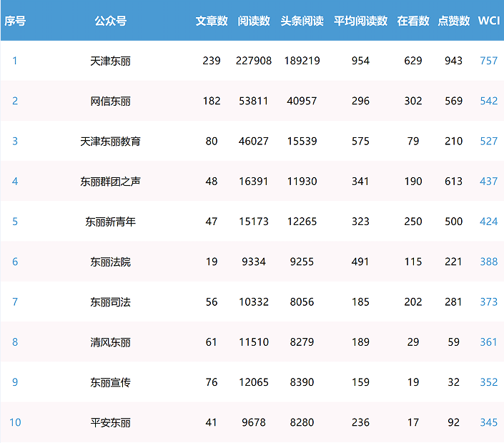Click rank number 1 of 天津东丽
504x443 pixels.
click(x=15, y=61)
